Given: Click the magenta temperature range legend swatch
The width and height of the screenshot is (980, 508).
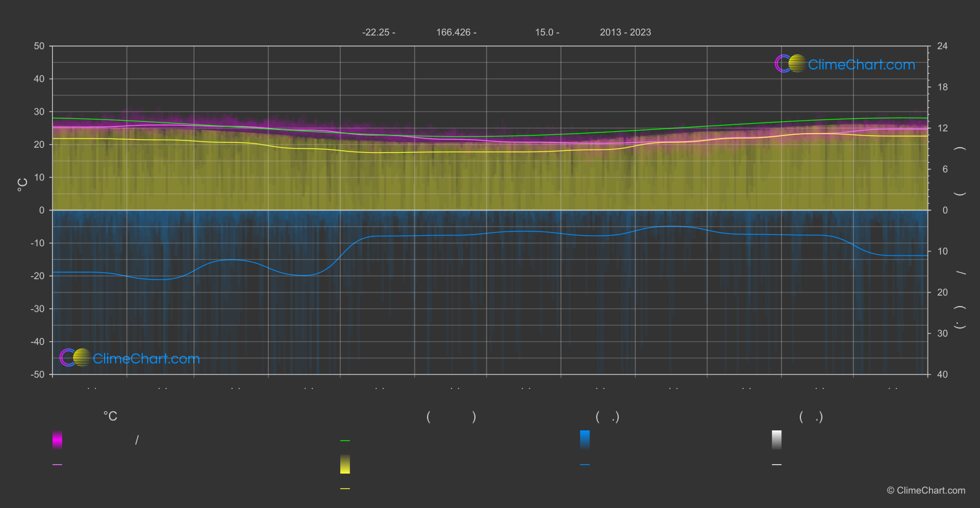Looking at the screenshot, I should [57, 440].
